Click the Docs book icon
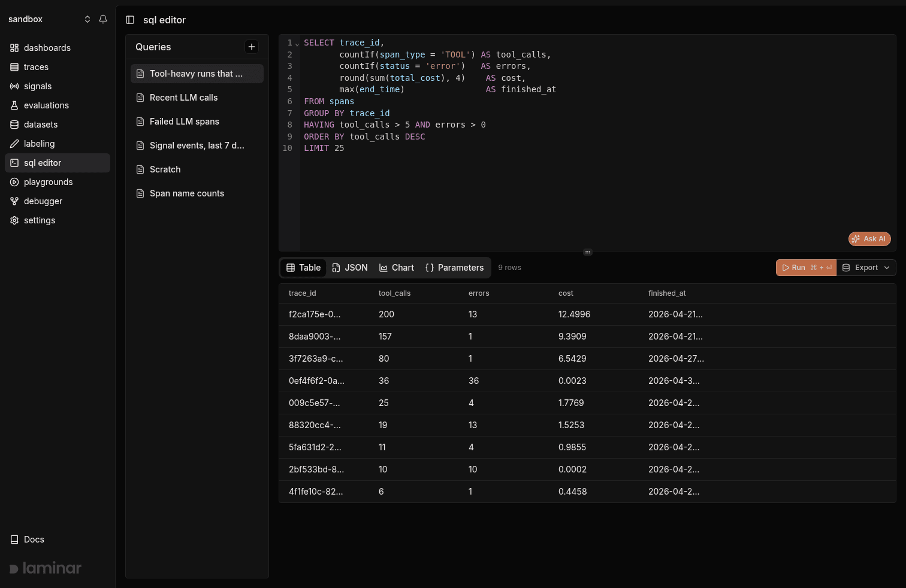906x588 pixels. pyautogui.click(x=14, y=539)
